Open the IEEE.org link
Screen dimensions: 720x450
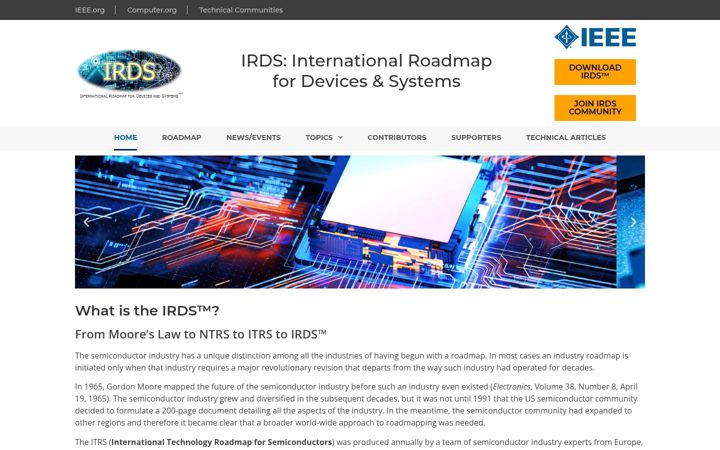(x=90, y=10)
